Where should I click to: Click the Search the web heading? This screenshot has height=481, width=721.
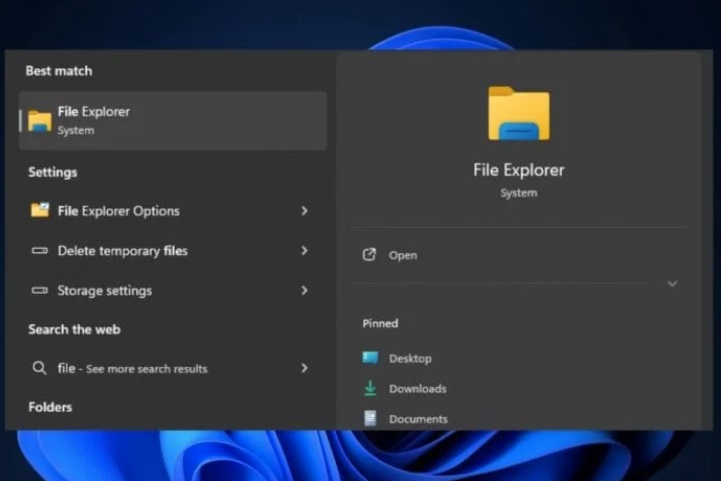(x=74, y=329)
